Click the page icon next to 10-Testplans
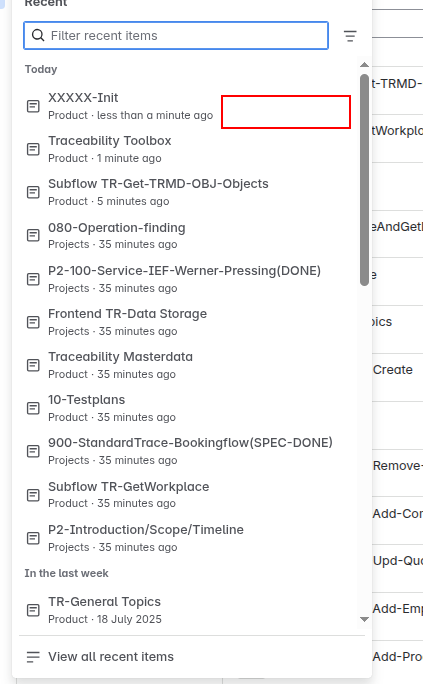 tap(33, 408)
